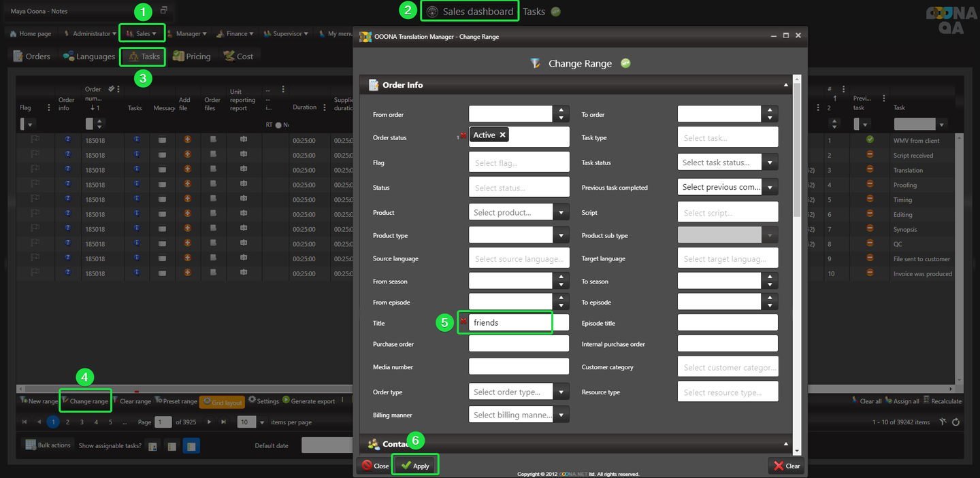Click the Recalculate calculator icon
980x478 pixels.
coord(926,401)
